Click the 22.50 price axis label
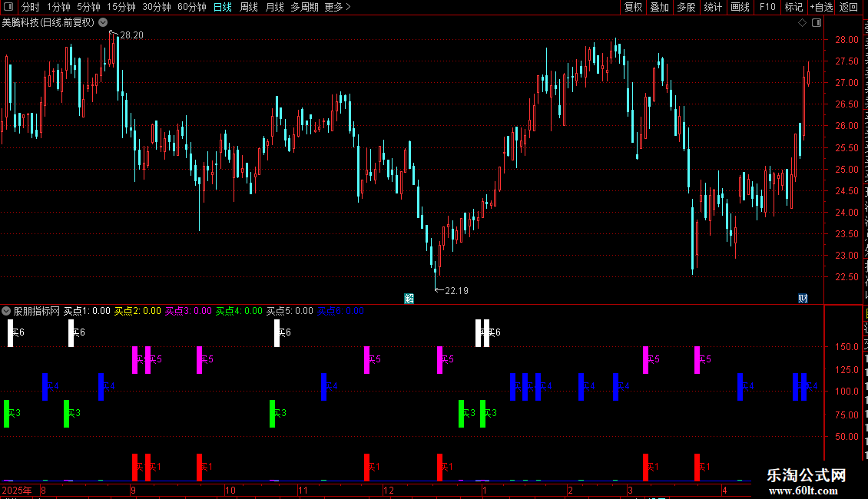The image size is (868, 499). click(x=847, y=277)
